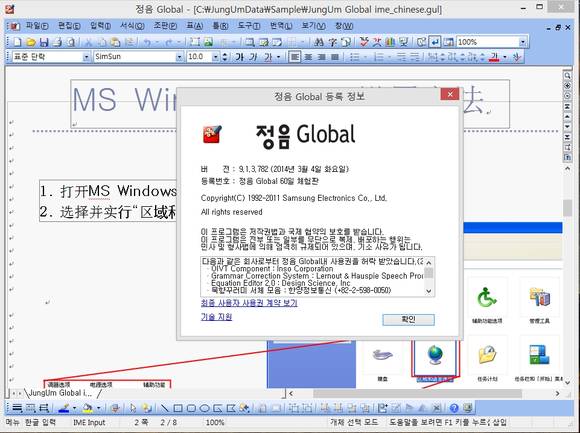Click the New document icon
Image resolution: width=580 pixels, height=433 pixels.
point(17,42)
